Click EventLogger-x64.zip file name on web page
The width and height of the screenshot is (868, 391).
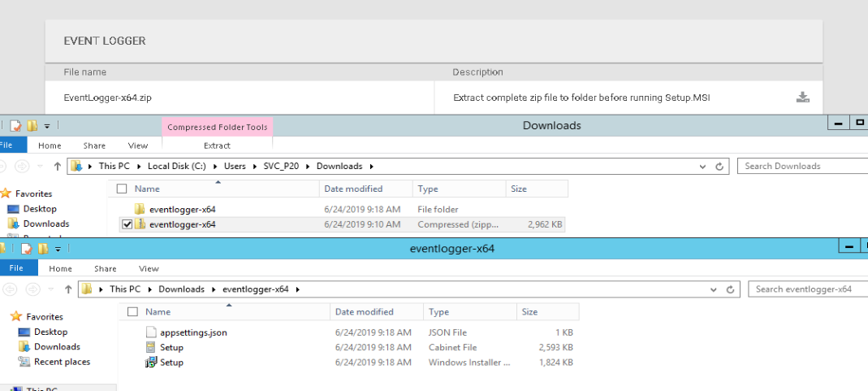[108, 98]
